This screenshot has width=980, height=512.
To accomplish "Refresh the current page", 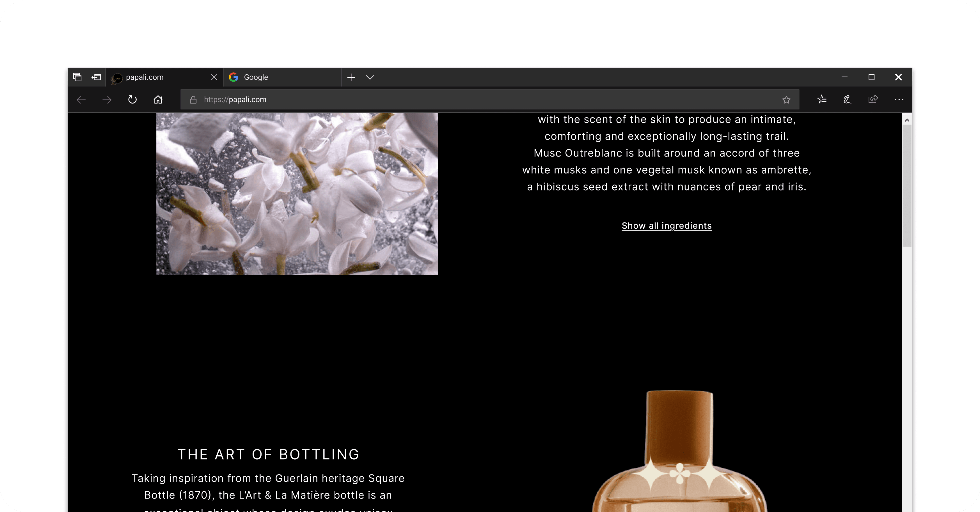I will coord(132,100).
